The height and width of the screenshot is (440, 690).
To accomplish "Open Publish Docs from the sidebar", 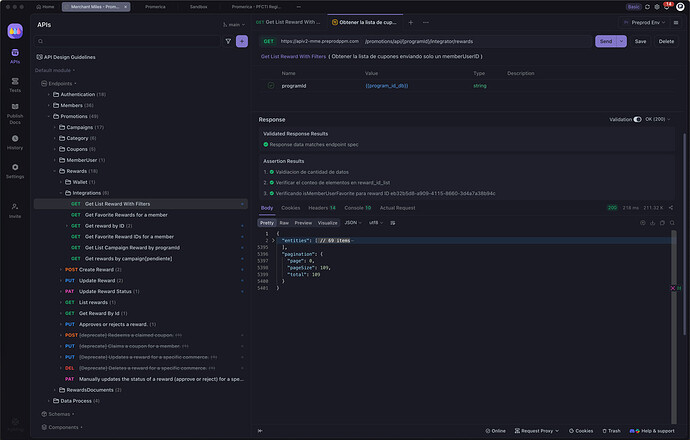I will tap(15, 112).
